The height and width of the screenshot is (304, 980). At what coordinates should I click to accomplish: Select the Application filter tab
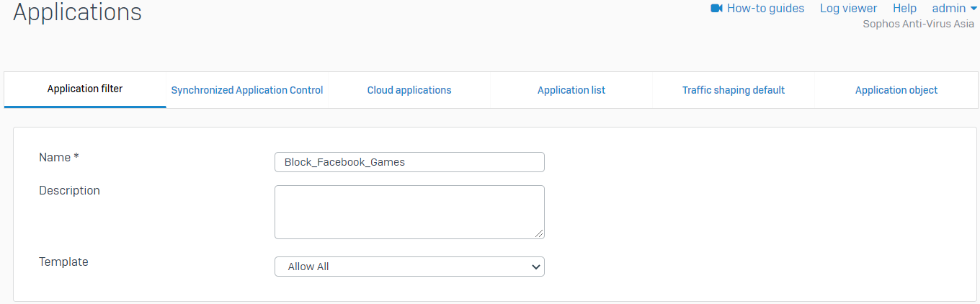tap(85, 89)
